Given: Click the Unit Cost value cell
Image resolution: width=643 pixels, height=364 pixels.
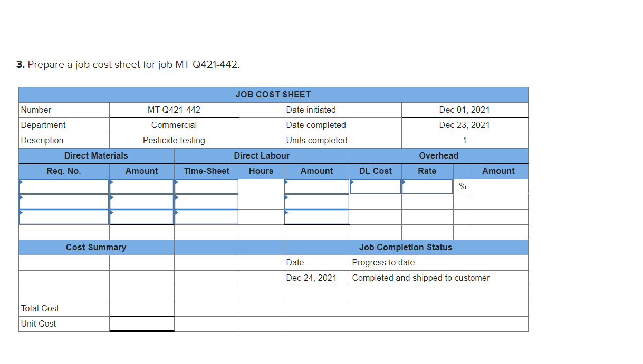Looking at the screenshot, I should coord(142,324).
